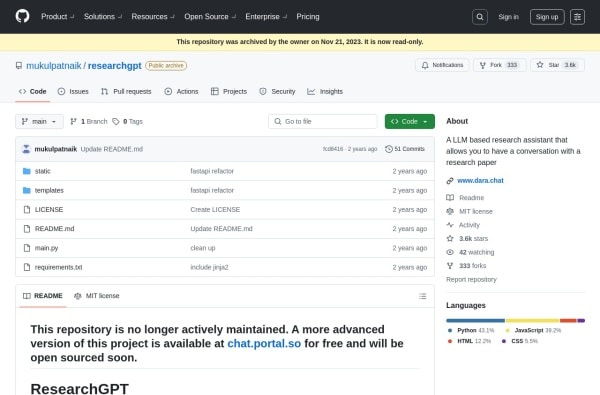Screen dimensions: 600x395
Task: Expand the Resources menu
Action: tap(153, 16)
